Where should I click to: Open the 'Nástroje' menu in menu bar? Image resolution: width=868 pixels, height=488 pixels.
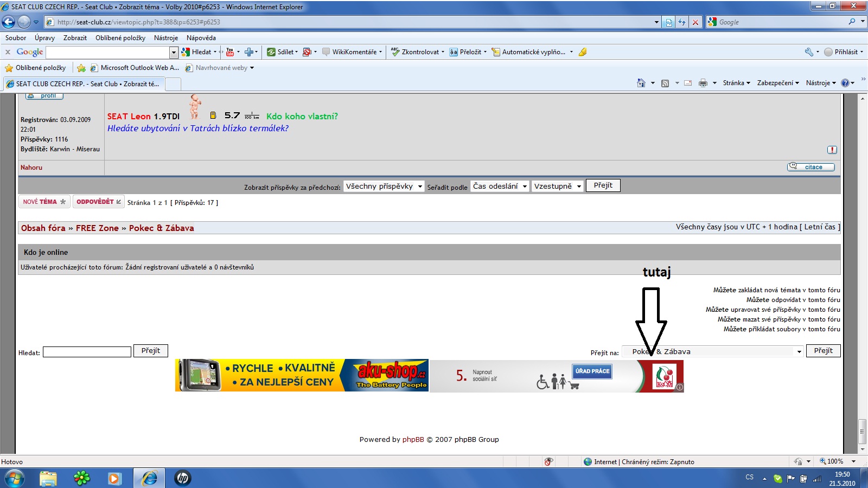(165, 38)
